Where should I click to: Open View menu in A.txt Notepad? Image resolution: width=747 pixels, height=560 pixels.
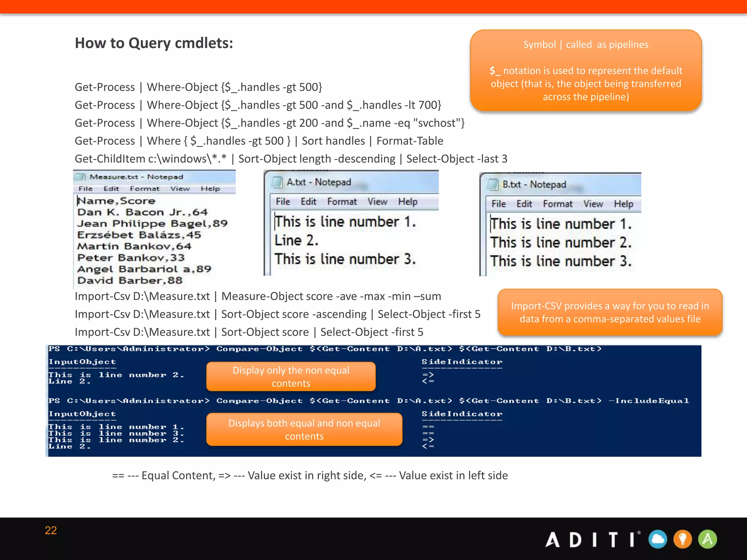(378, 202)
